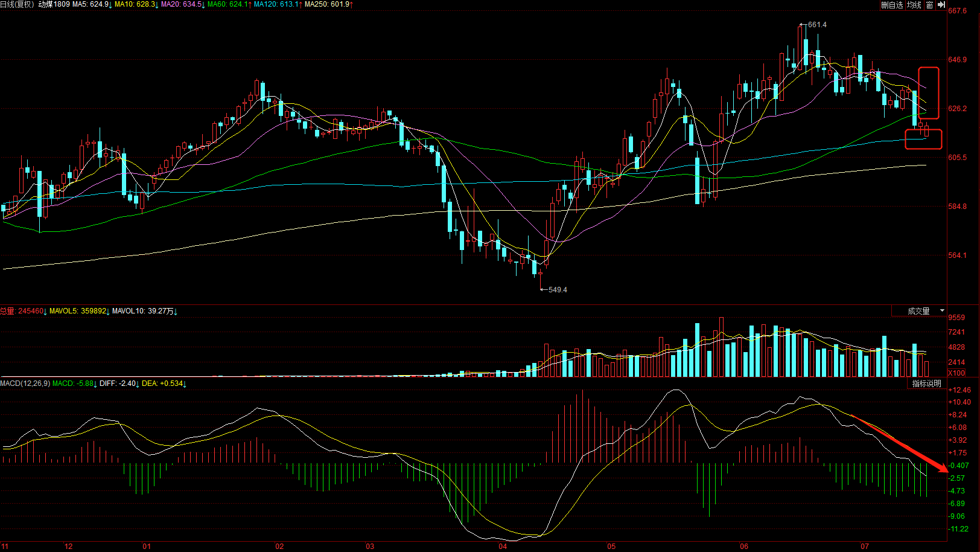Click the 06 month label on time axis
This screenshot has height=552, width=980.
pyautogui.click(x=744, y=547)
